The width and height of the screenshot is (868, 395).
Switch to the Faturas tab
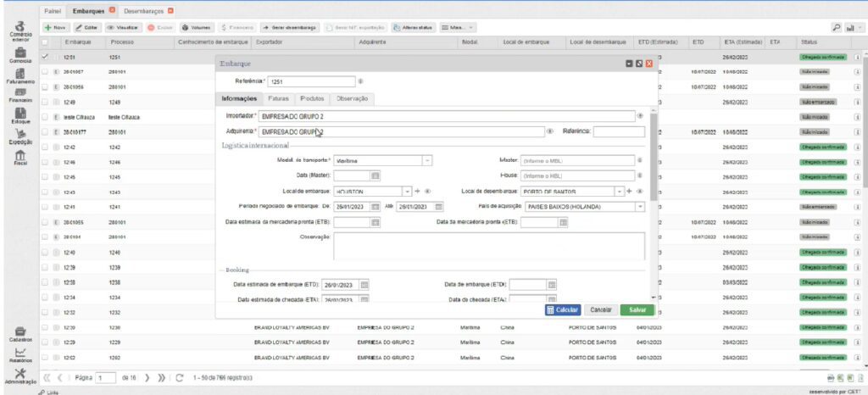266,99
